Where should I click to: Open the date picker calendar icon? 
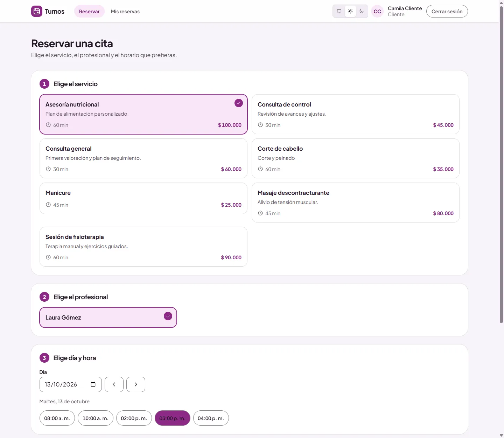click(x=93, y=384)
